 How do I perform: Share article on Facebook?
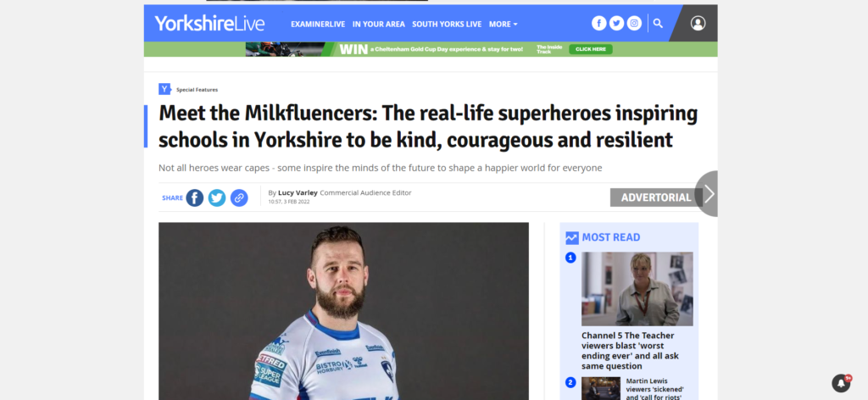[195, 198]
